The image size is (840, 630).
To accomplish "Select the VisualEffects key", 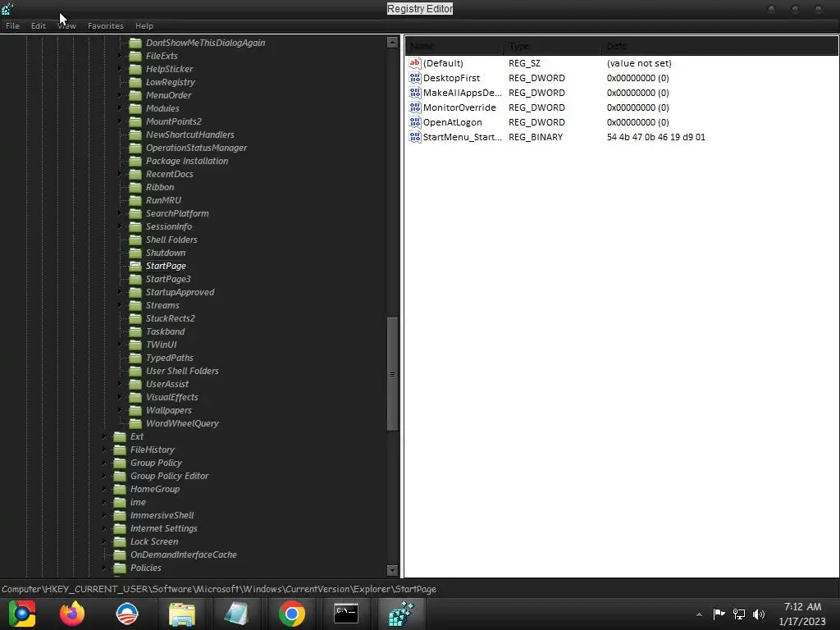I will pos(172,397).
